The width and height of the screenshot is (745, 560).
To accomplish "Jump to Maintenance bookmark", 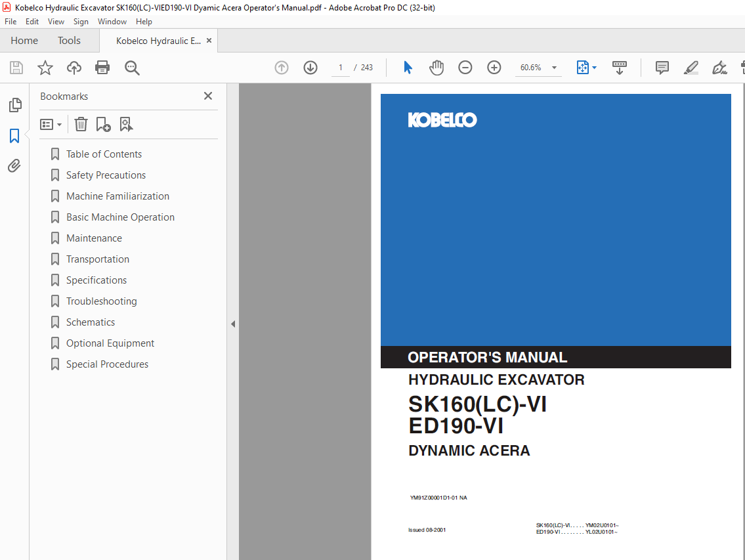I will pos(94,238).
